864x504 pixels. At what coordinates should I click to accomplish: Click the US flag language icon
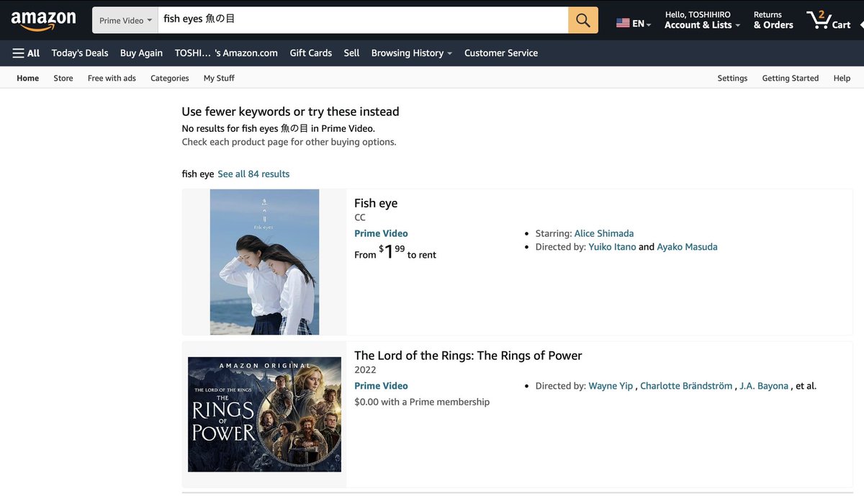[x=623, y=24]
